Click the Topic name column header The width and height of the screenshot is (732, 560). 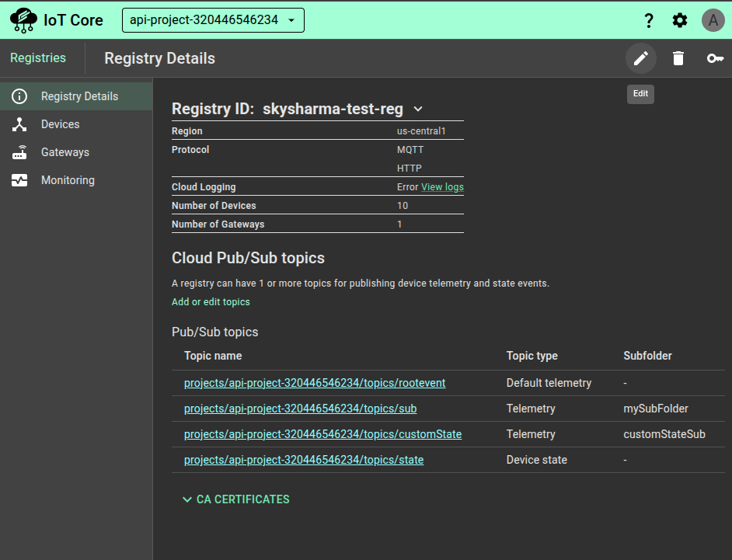point(213,356)
